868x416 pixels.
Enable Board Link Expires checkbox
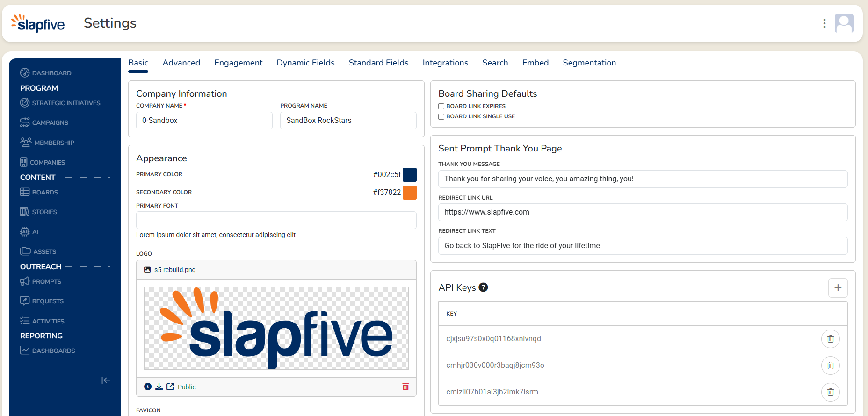pos(441,106)
